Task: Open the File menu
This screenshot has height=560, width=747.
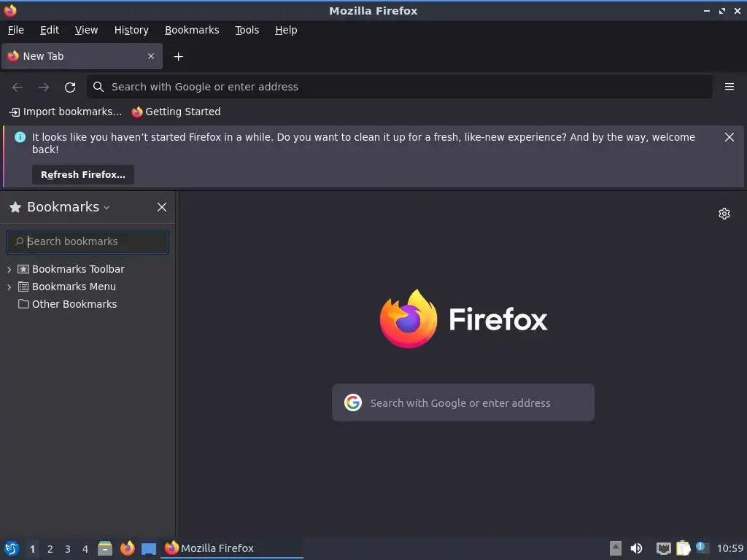Action: click(16, 30)
